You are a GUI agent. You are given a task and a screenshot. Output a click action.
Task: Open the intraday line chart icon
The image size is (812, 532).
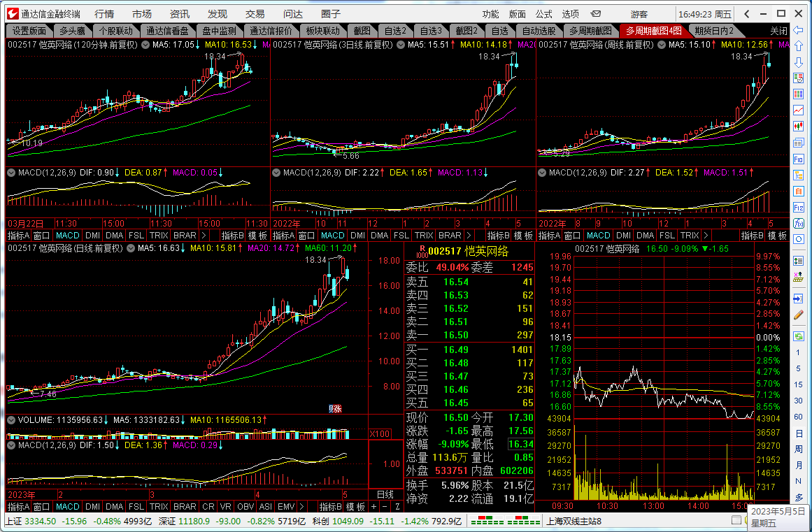pos(798,110)
